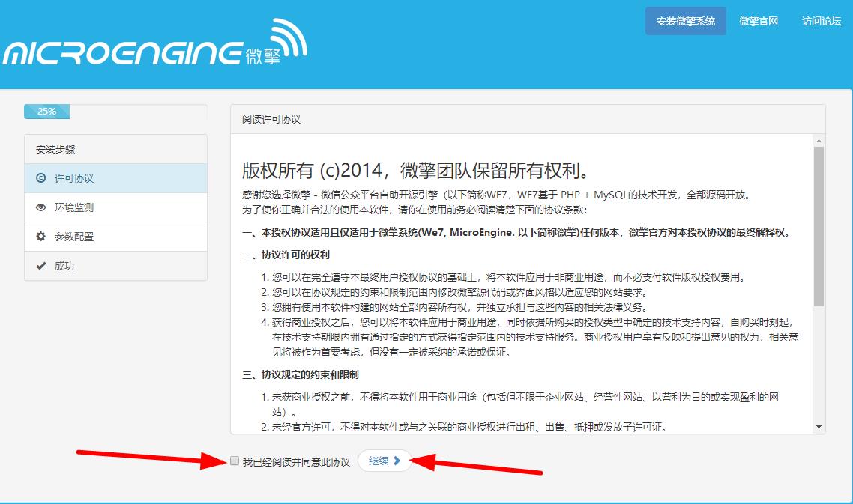This screenshot has width=853, height=504.
Task: Select the 成功 install step
Action: 116,267
